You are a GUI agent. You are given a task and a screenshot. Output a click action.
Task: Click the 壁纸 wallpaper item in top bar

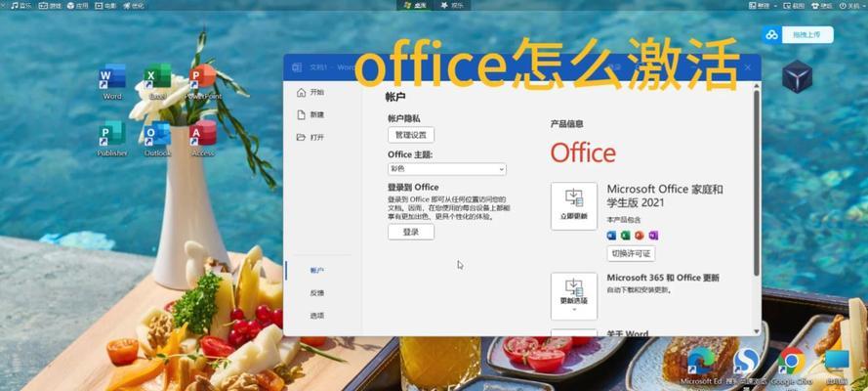(x=822, y=5)
